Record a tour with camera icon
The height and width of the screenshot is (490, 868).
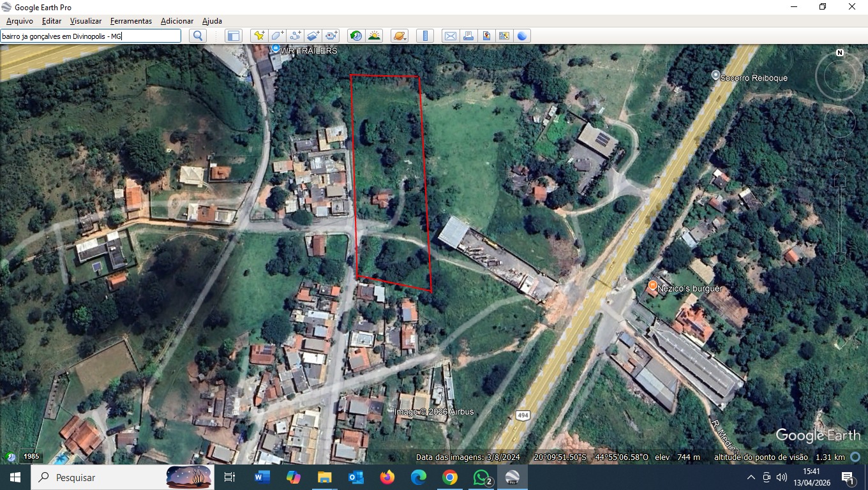coord(331,36)
